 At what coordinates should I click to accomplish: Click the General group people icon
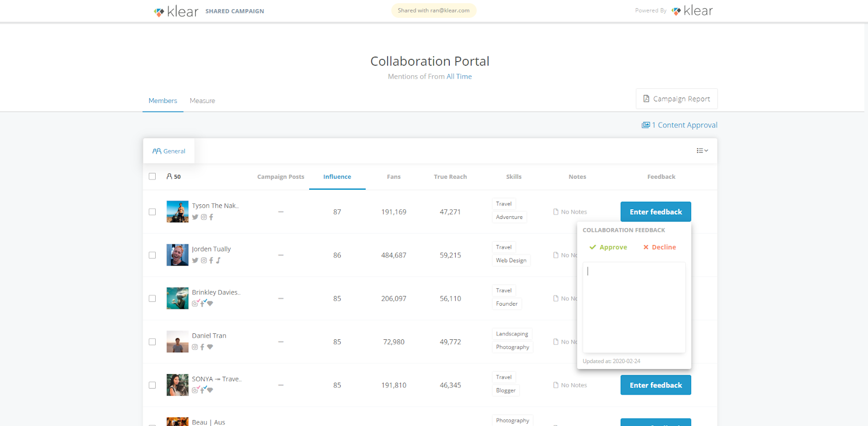point(157,151)
